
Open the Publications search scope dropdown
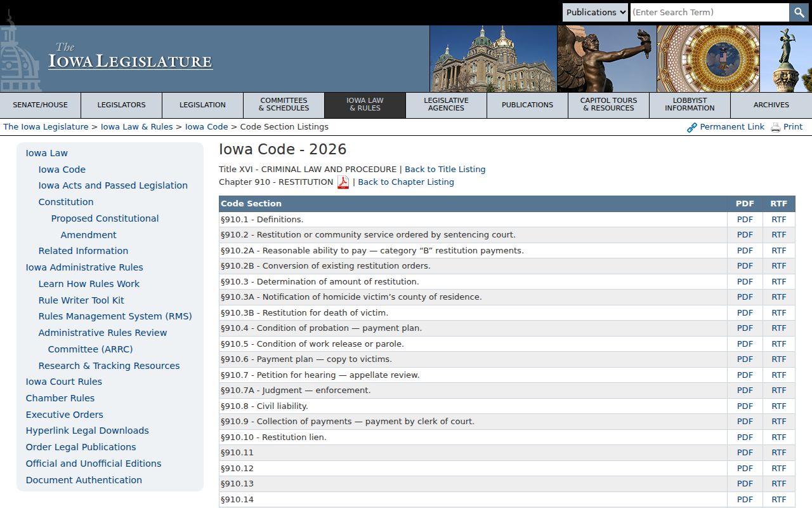pyautogui.click(x=595, y=12)
